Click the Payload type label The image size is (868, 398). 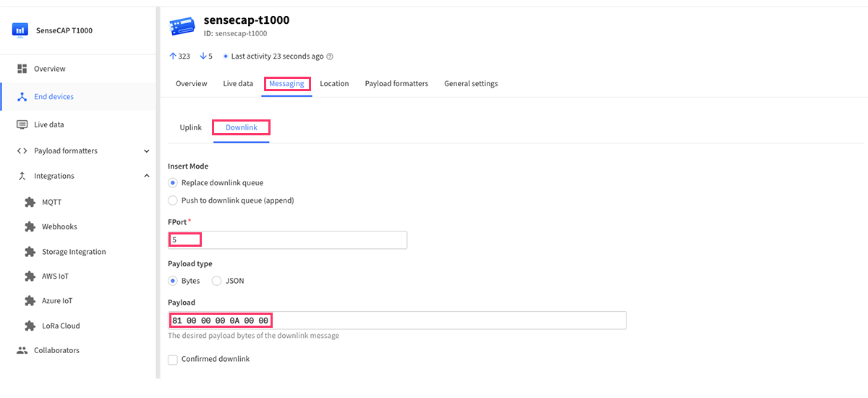(190, 264)
